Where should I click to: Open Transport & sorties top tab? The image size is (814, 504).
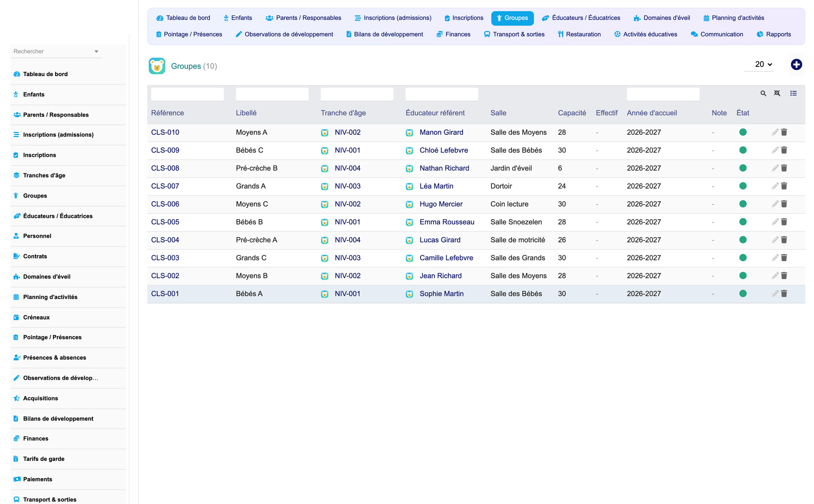click(x=514, y=34)
